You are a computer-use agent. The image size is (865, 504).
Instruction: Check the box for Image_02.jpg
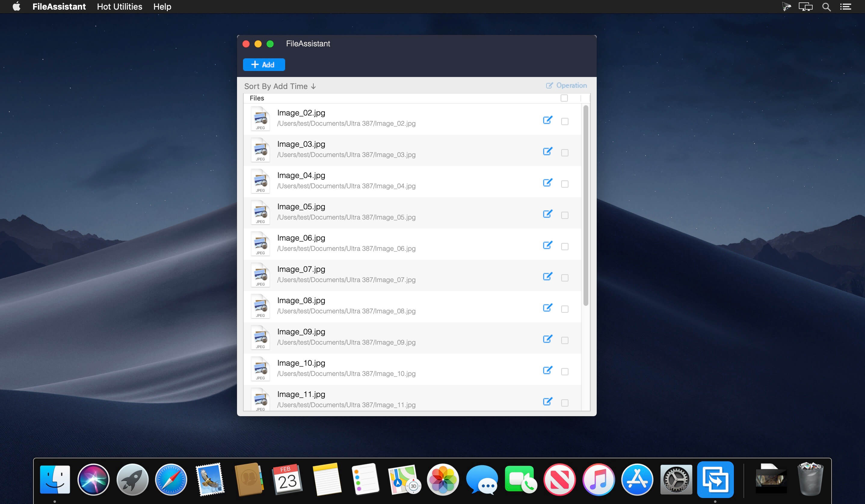pyautogui.click(x=565, y=121)
